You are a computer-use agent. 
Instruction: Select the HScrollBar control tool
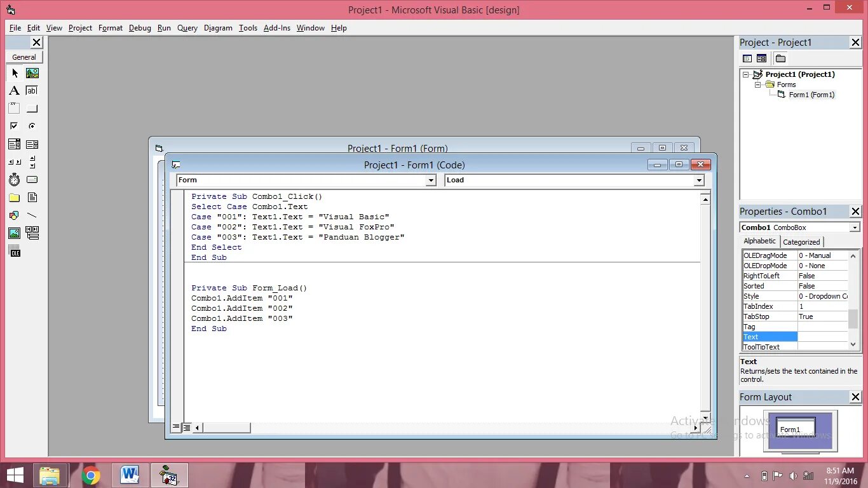[15, 162]
